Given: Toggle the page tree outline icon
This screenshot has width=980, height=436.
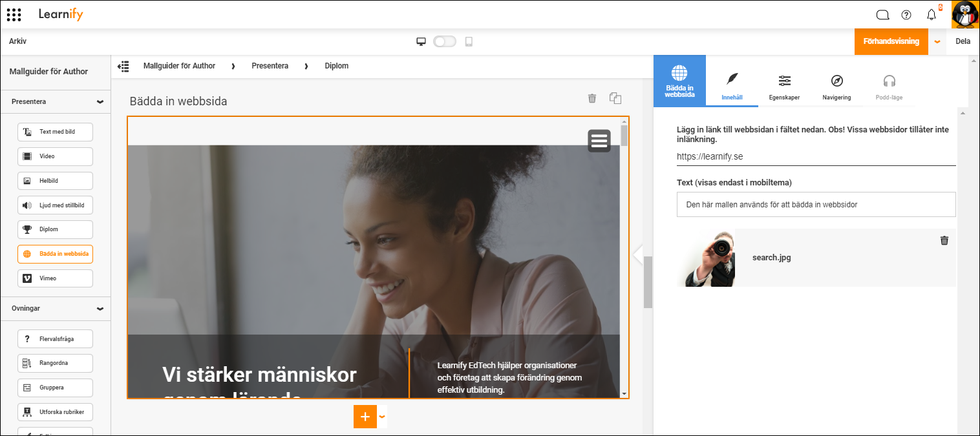Looking at the screenshot, I should (x=123, y=66).
